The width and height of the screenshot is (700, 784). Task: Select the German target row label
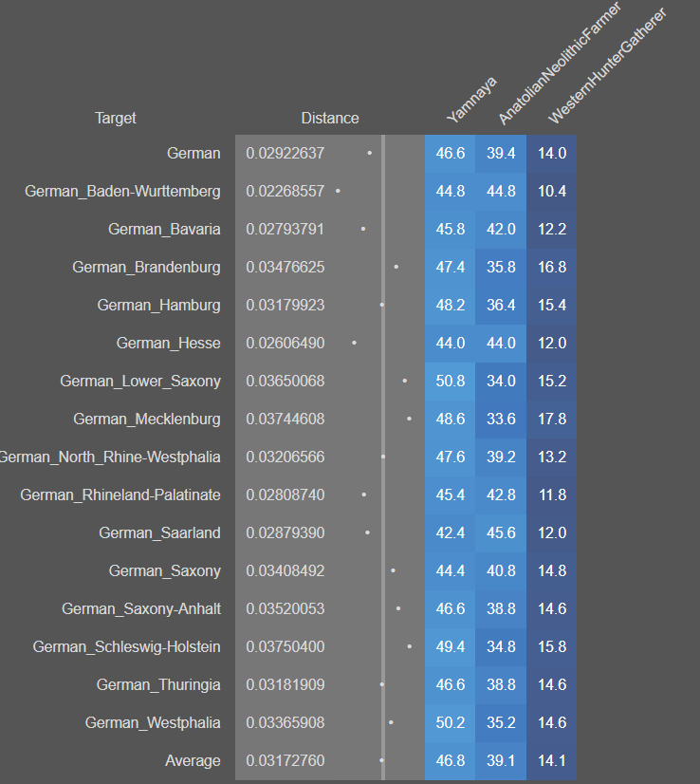[193, 153]
